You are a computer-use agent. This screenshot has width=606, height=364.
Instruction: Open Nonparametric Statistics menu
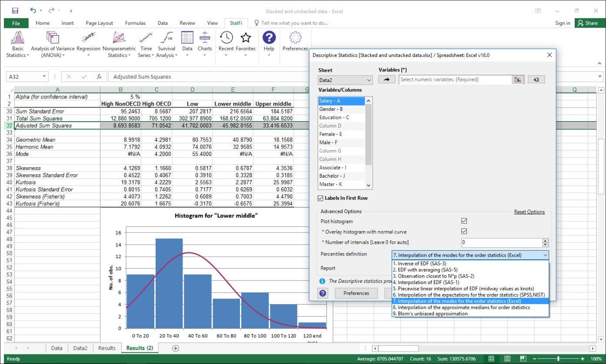click(119, 44)
